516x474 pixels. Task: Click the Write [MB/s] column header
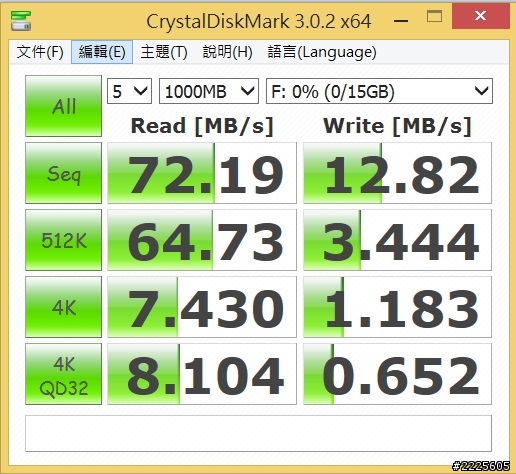tap(397, 126)
